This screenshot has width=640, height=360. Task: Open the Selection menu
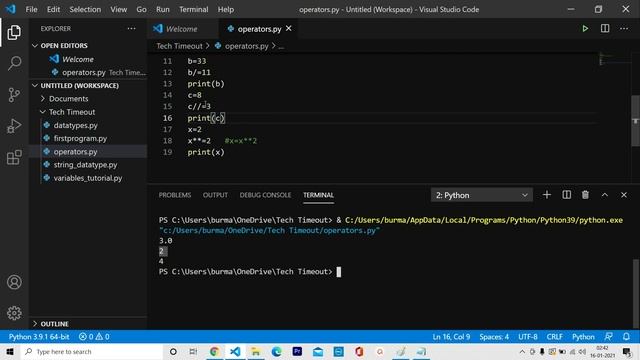coord(85,9)
